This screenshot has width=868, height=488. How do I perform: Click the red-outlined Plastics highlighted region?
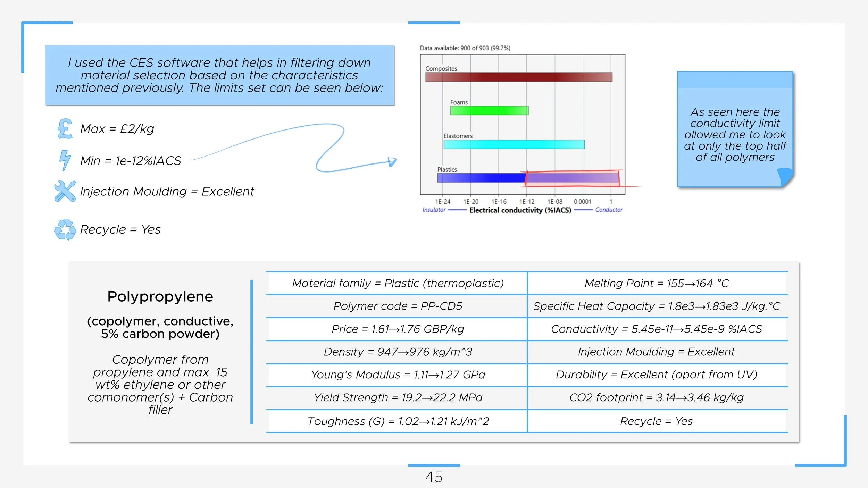coord(572,178)
